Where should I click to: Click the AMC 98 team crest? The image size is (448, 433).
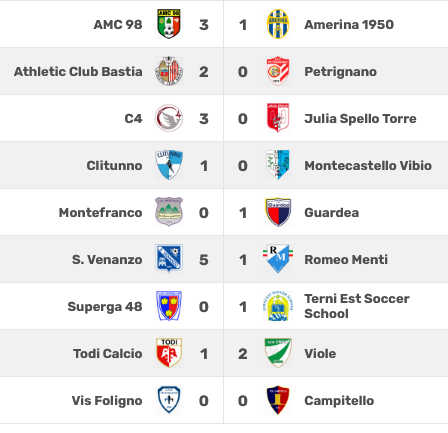169,24
